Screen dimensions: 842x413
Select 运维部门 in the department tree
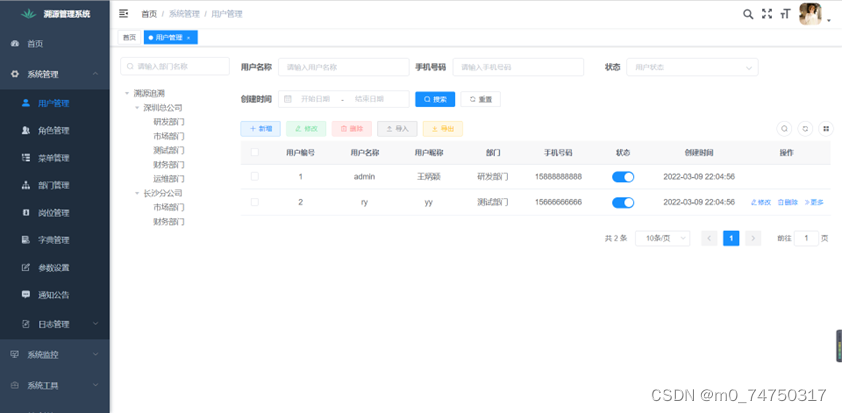[169, 179]
